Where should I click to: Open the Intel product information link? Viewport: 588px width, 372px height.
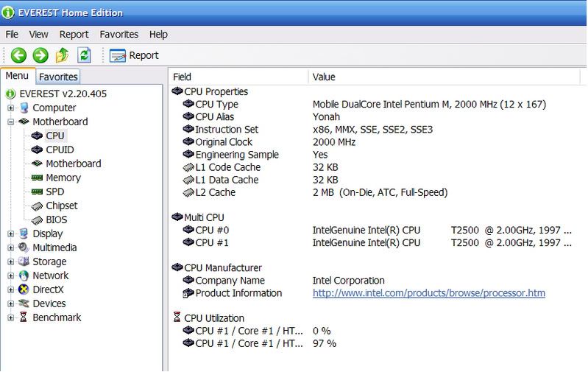[x=429, y=293]
